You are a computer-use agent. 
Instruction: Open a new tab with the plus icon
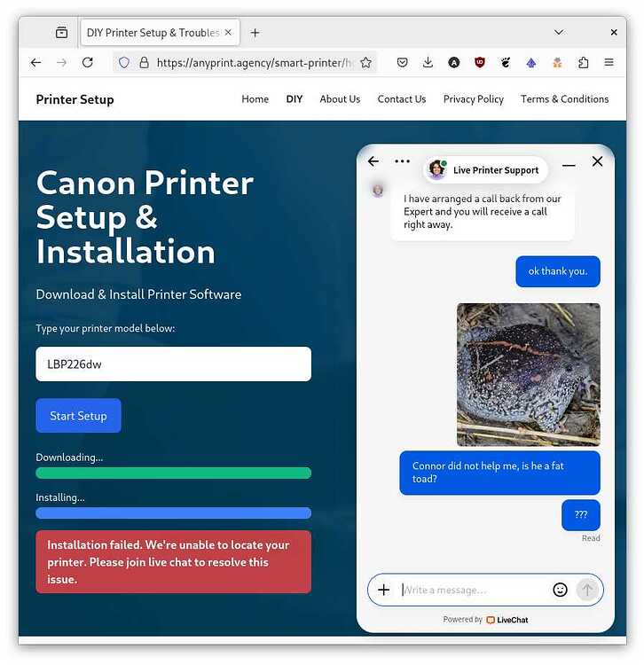[x=255, y=33]
